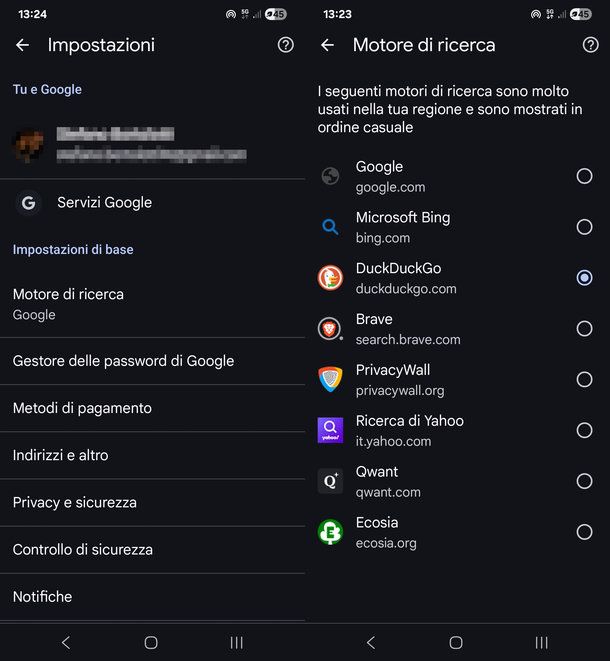
Task: Tap help icon on Motore di ricerca
Action: pyautogui.click(x=590, y=45)
